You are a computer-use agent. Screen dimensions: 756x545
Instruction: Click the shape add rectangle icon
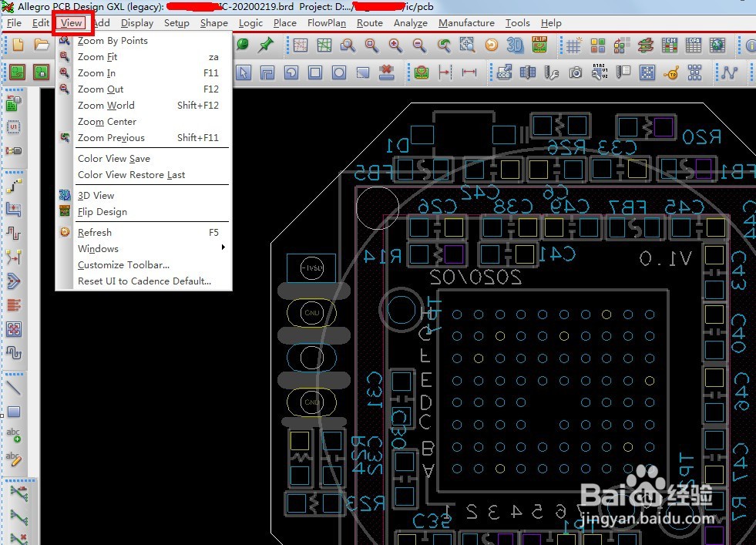tap(315, 72)
